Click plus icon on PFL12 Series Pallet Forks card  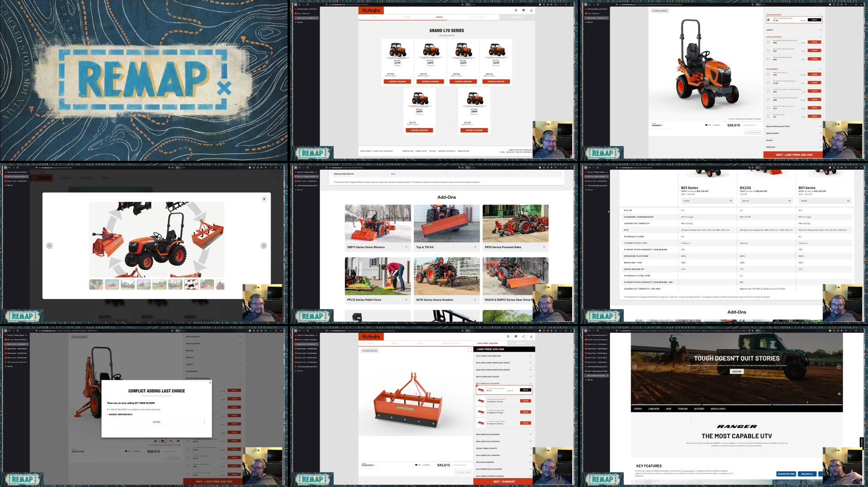coord(406,300)
